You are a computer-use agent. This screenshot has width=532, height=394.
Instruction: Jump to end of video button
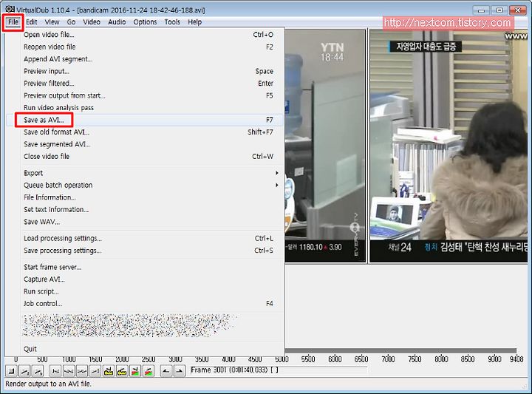click(x=95, y=371)
